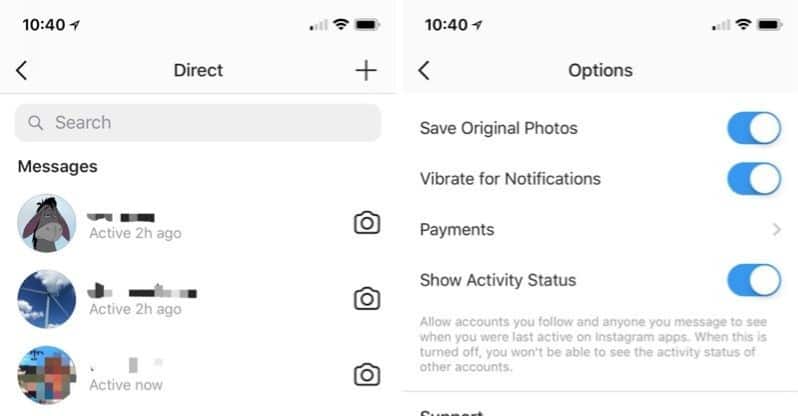Image resolution: width=798 pixels, height=416 pixels.
Task: Tap the back arrow on Options screen
Action: point(424,70)
